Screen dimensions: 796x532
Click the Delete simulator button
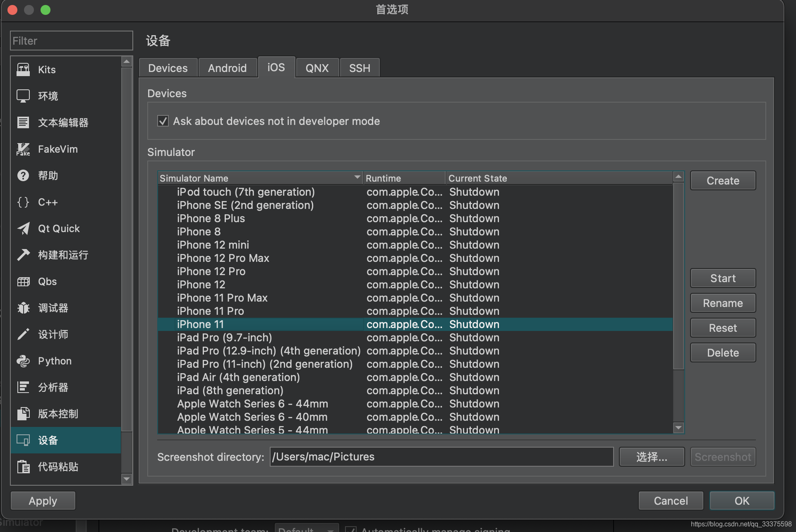(x=723, y=353)
